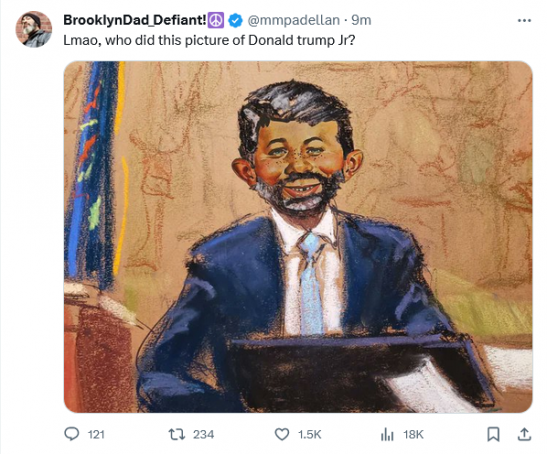Viewport: 547px width, 454px height.
Task: Click the blue verified checkmark badge
Action: click(x=235, y=21)
